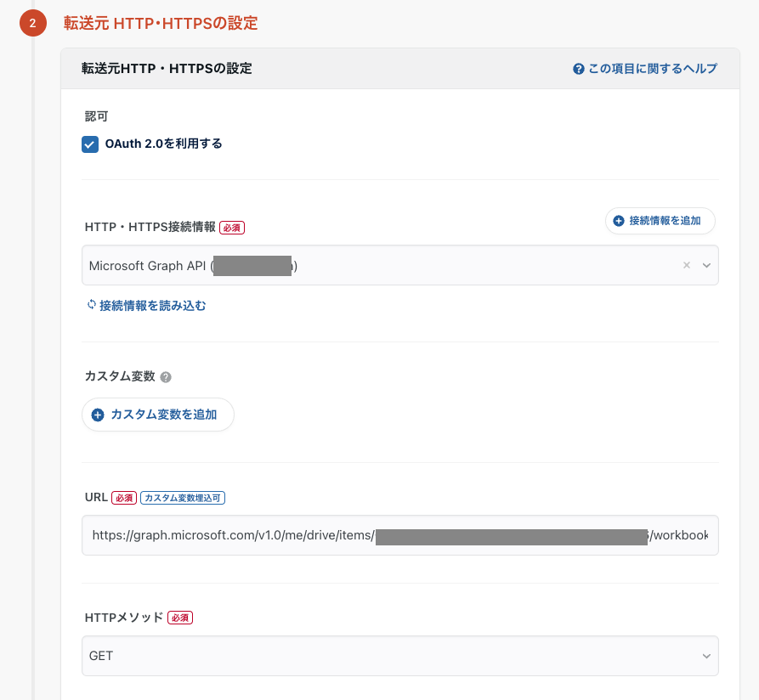This screenshot has width=759, height=700.
Task: Expand the chevron on the Microsoft Graph API field
Action: click(706, 265)
